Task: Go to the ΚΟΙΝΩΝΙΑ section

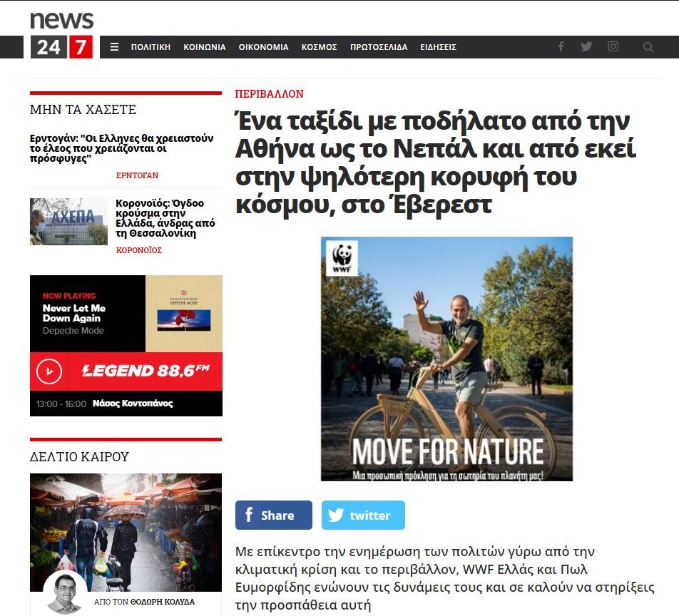Action: 205,47
